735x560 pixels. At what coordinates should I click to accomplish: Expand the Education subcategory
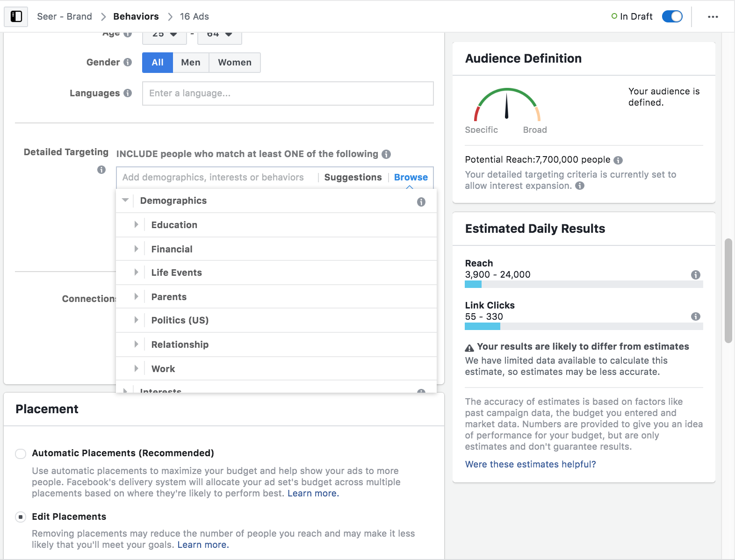pos(136,225)
